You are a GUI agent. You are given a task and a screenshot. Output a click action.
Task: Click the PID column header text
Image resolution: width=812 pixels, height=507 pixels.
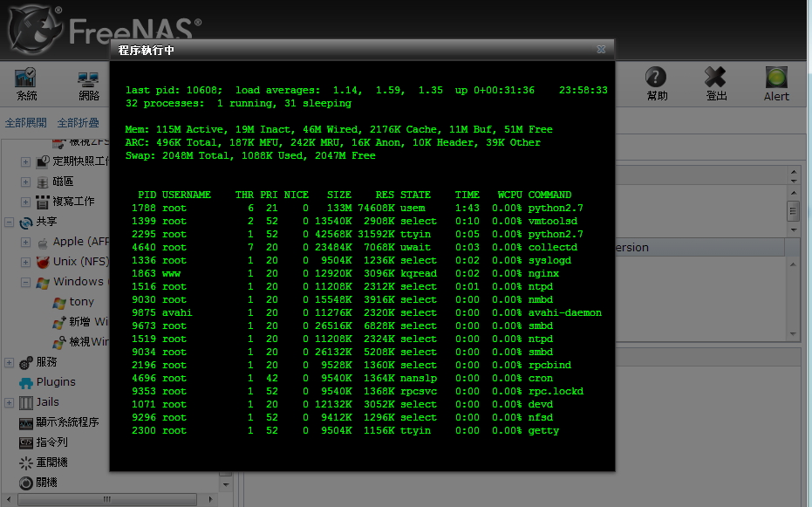click(x=147, y=195)
